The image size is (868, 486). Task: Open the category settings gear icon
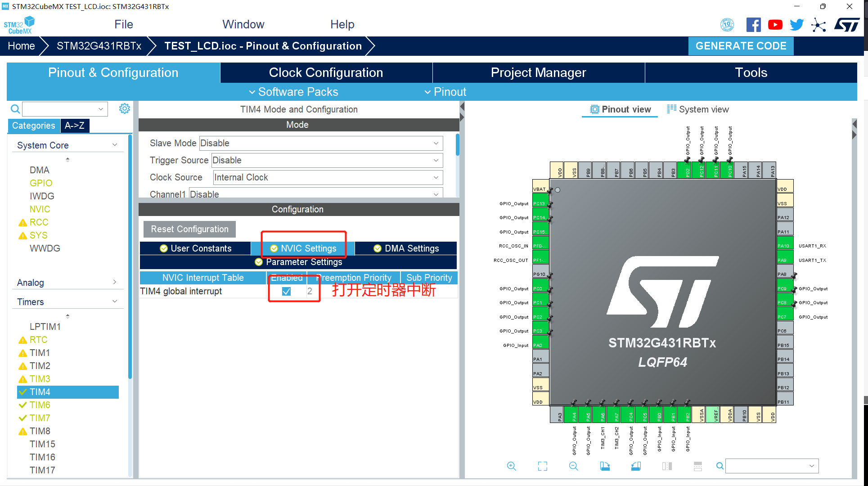[125, 108]
